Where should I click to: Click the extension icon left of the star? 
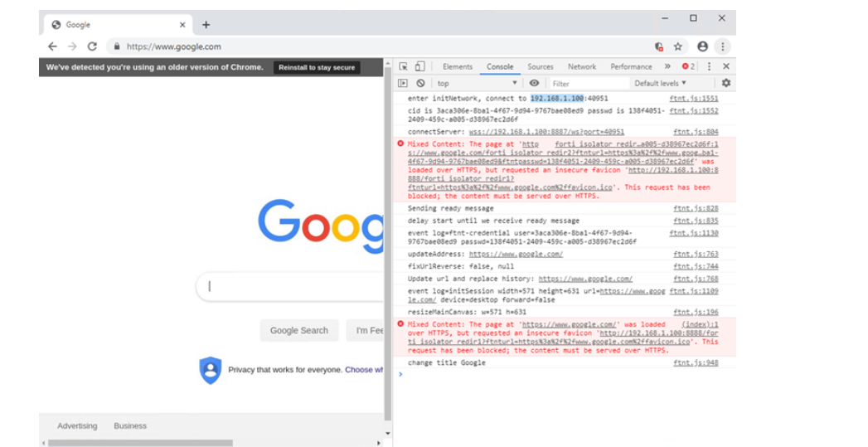click(x=659, y=47)
